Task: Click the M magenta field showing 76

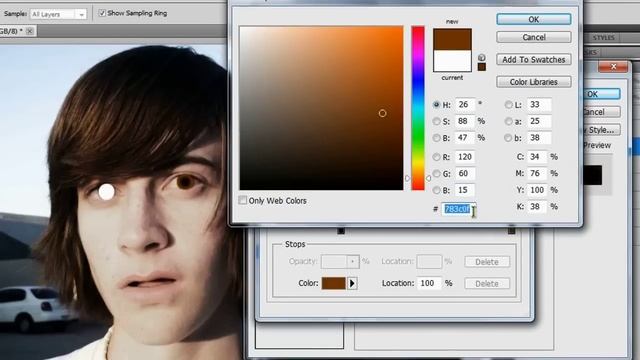Action: tap(537, 173)
